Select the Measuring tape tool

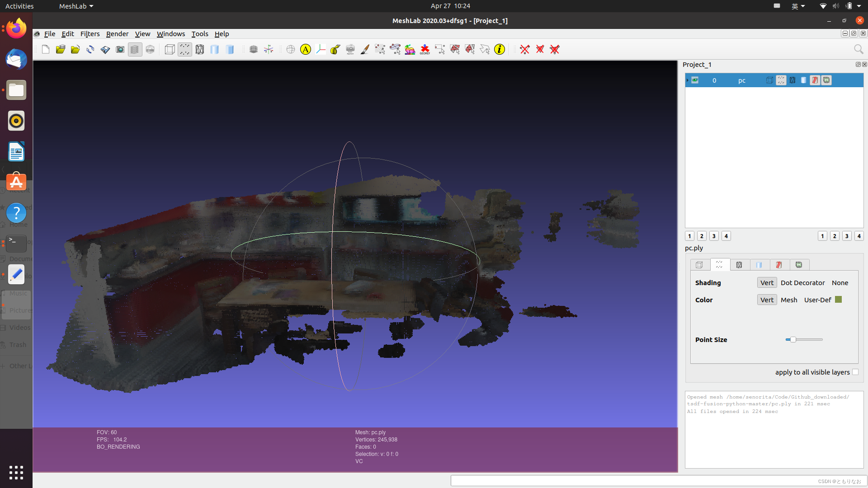335,49
